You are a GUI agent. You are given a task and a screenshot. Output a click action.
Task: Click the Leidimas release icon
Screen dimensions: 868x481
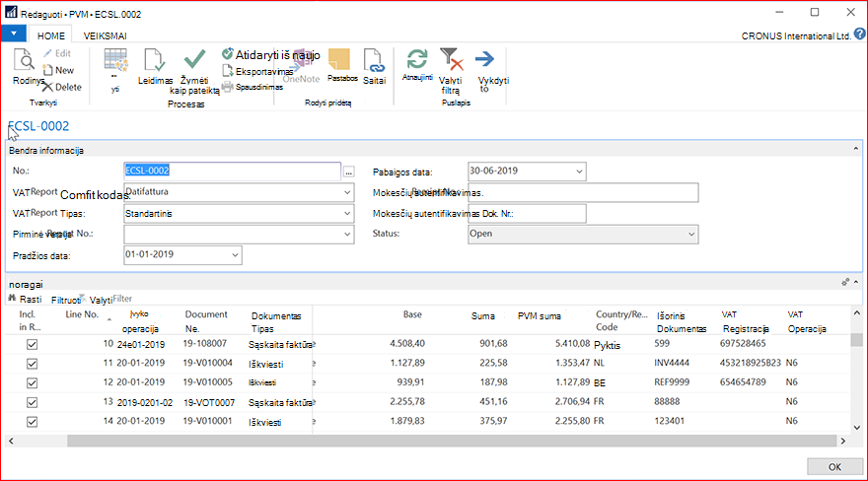(x=154, y=60)
